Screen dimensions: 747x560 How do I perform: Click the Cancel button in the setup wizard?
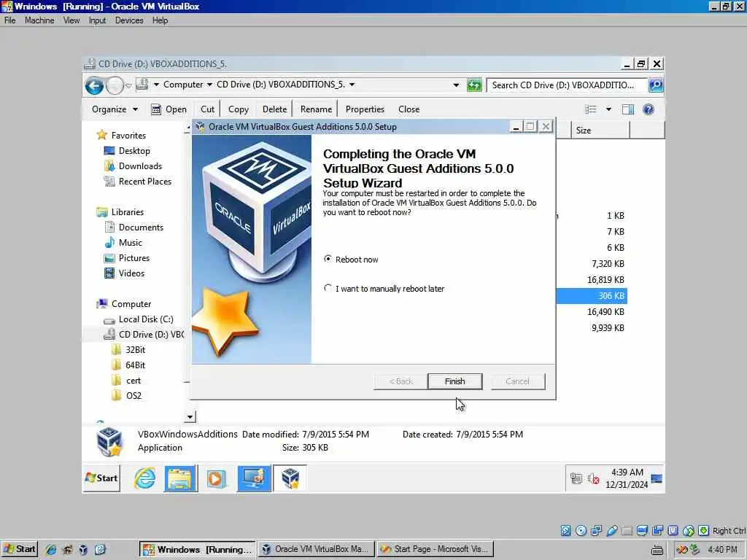518,381
